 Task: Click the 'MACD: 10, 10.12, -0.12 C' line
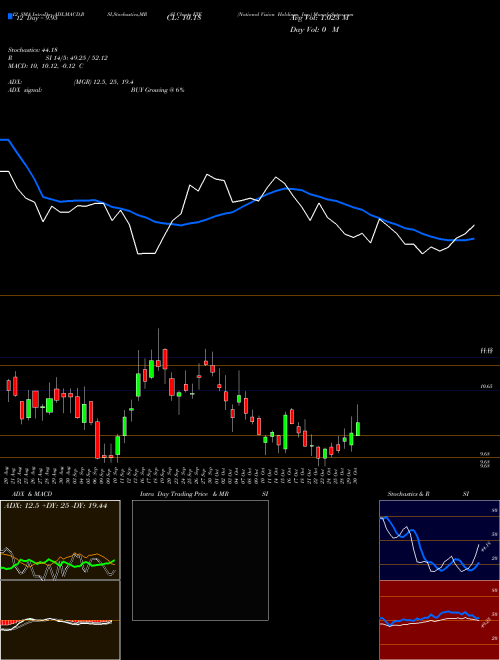pyautogui.click(x=45, y=66)
